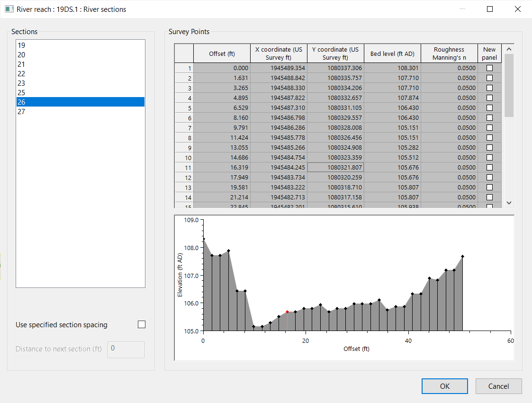Select the red highlighted survey point marker

click(287, 312)
